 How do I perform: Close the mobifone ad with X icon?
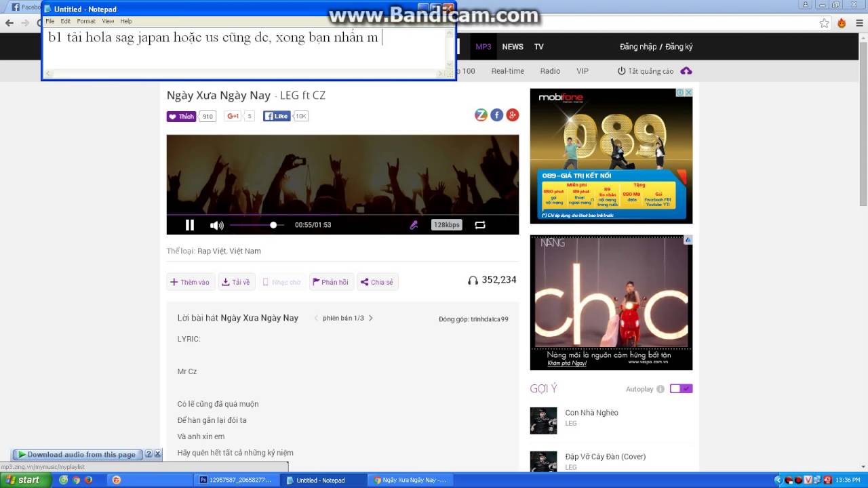(688, 92)
